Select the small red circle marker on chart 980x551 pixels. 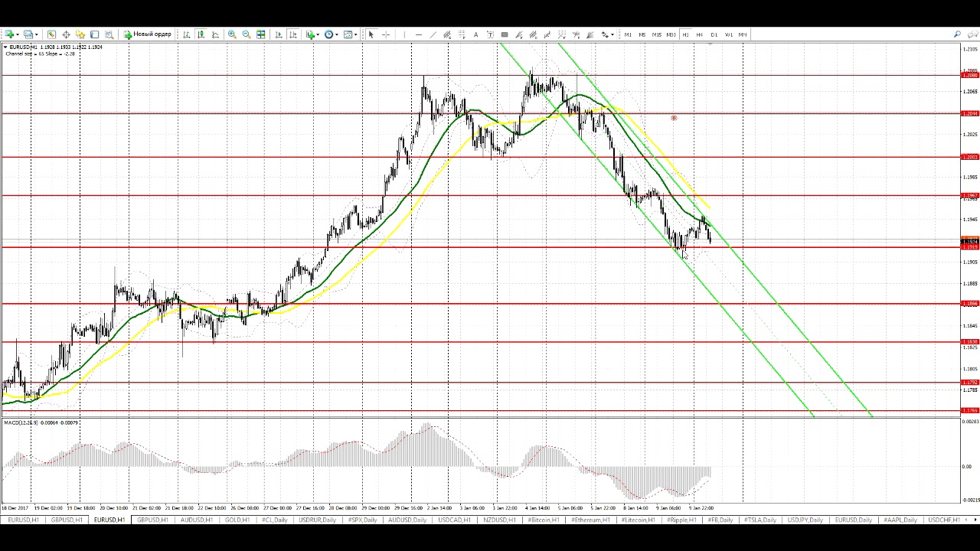[x=674, y=118]
